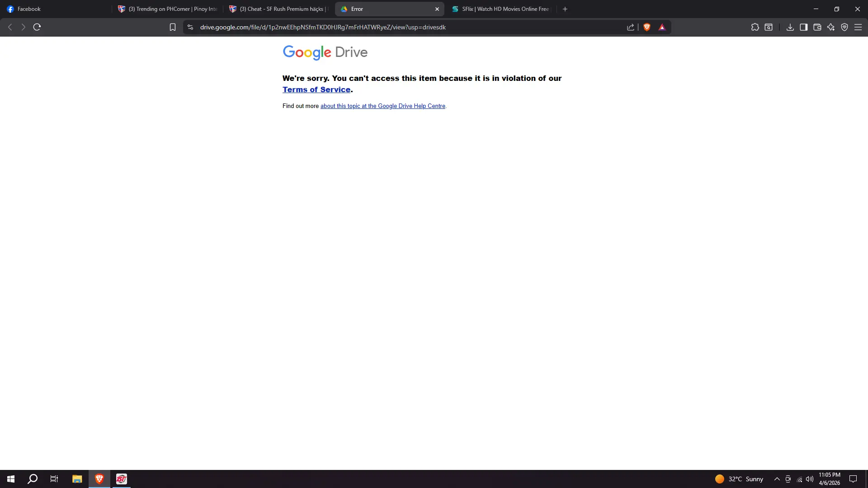The height and width of the screenshot is (488, 868).
Task: Expand the hidden system tray icons chevron
Action: (777, 479)
